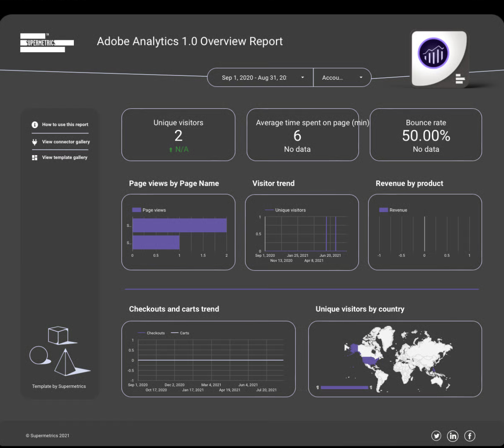Click the Supermetrics logo in header
This screenshot has width=504, height=448.
(46, 43)
